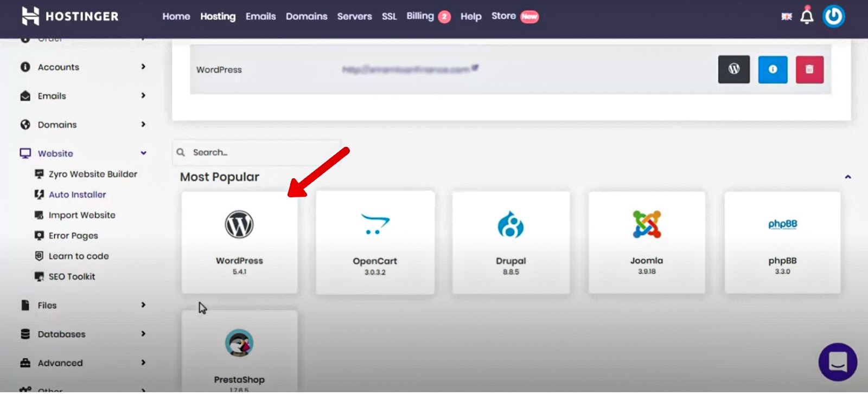Screen dimensions: 868x394
Task: Expand the Emails sidebar section
Action: tap(143, 95)
